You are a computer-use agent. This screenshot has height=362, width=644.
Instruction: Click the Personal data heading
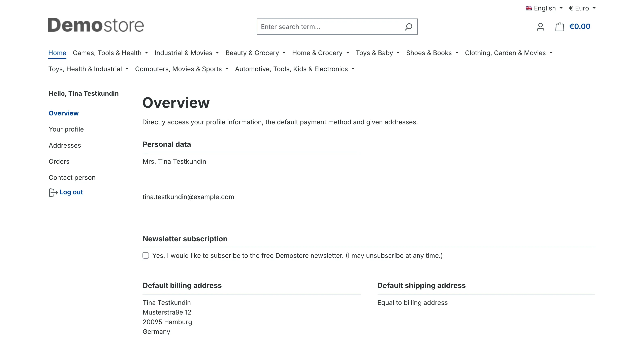[166, 144]
